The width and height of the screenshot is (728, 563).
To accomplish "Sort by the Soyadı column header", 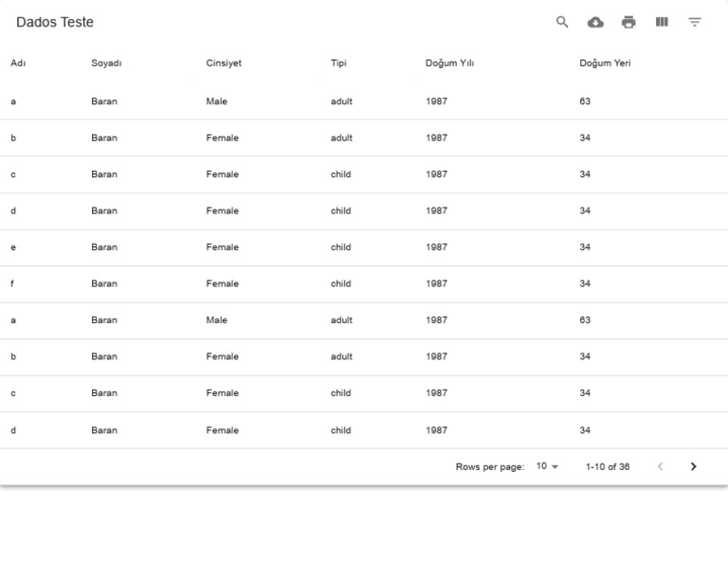I will (x=106, y=64).
